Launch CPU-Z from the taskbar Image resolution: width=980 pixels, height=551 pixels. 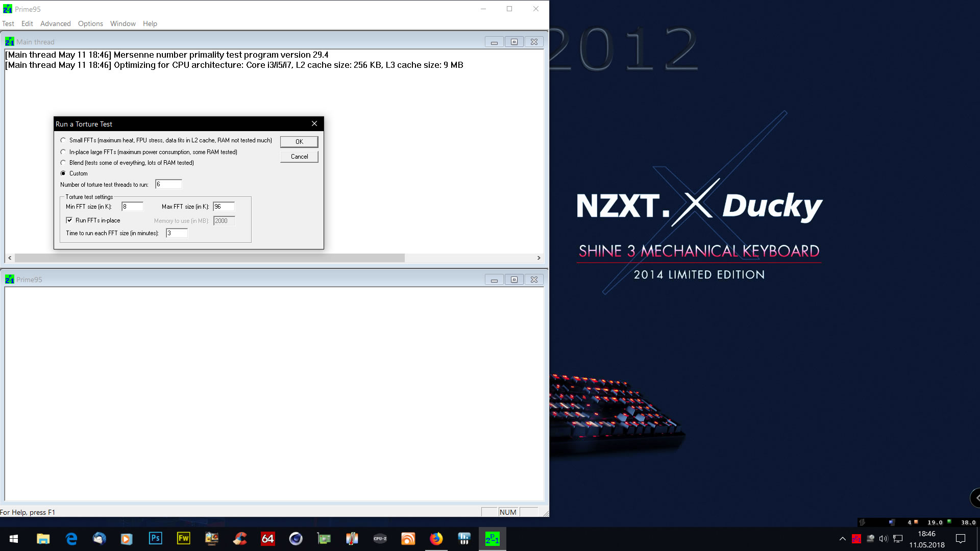click(380, 539)
